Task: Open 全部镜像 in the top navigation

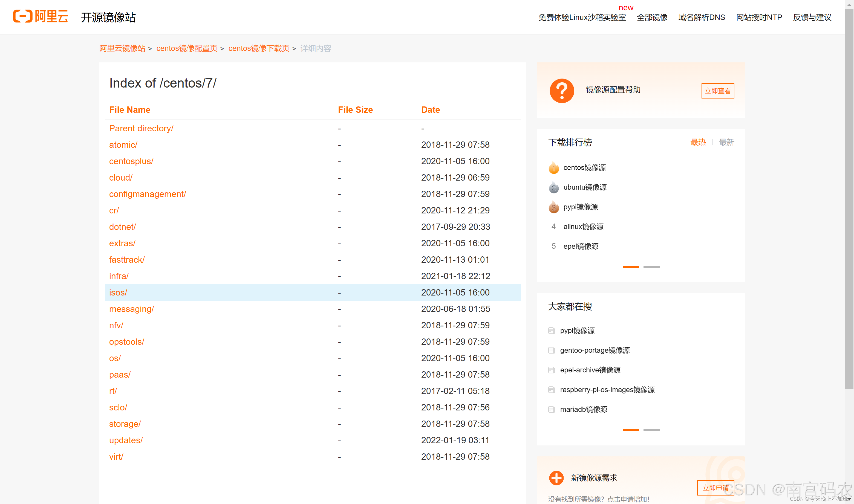Action: click(x=652, y=17)
